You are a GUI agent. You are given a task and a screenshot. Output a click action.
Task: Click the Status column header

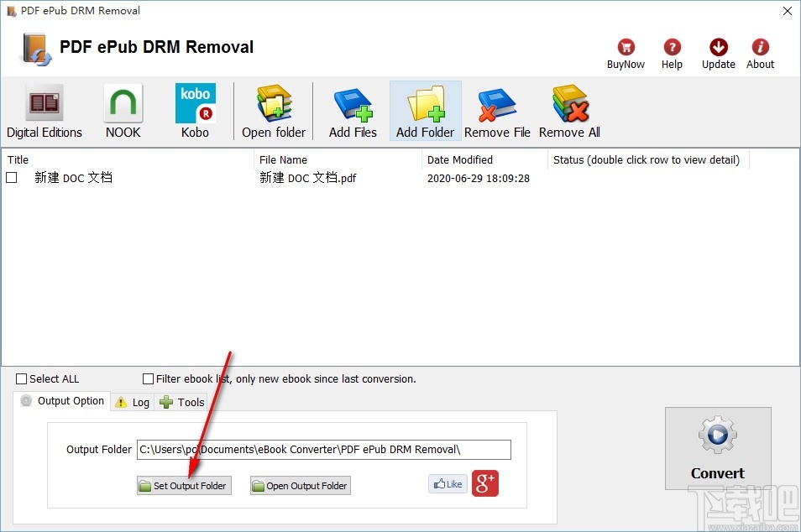647,159
